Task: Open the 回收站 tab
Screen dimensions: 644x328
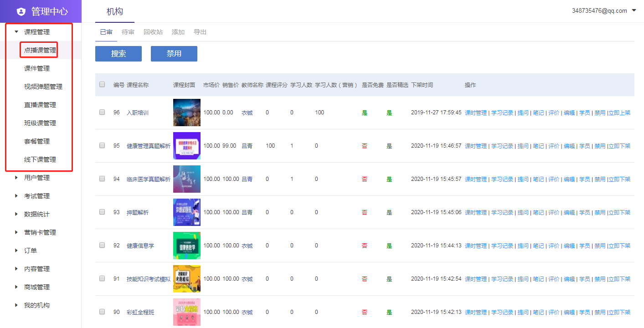Action: (x=153, y=32)
